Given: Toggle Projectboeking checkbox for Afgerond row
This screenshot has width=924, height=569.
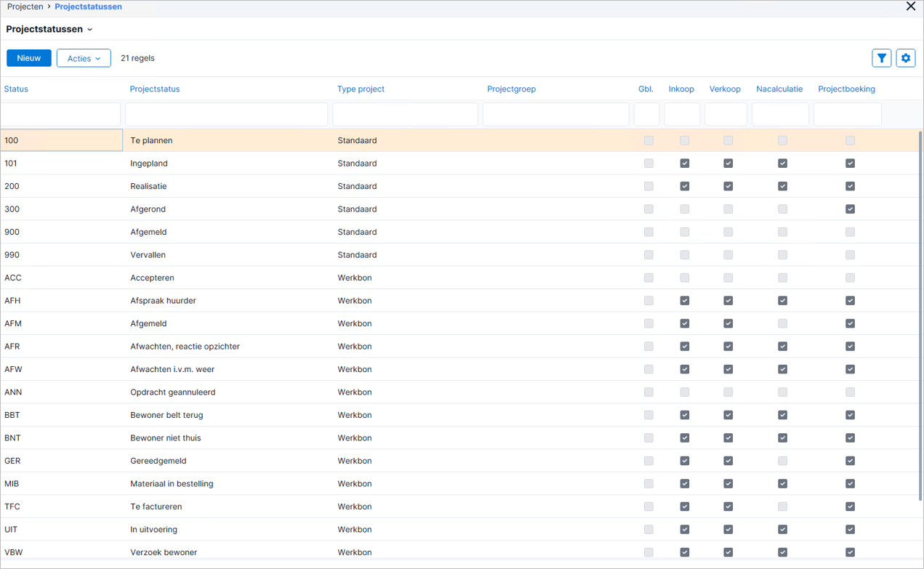Looking at the screenshot, I should click(x=850, y=209).
